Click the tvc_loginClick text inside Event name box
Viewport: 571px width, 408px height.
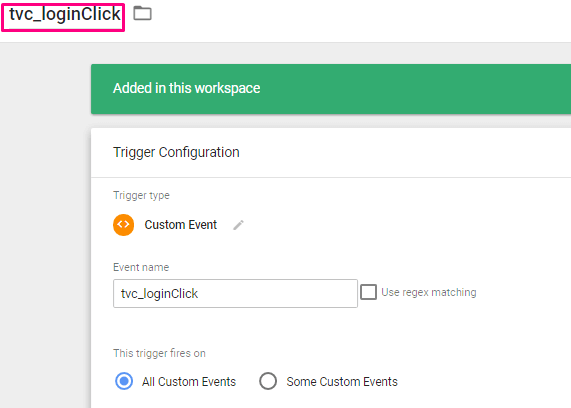pyautogui.click(x=159, y=294)
